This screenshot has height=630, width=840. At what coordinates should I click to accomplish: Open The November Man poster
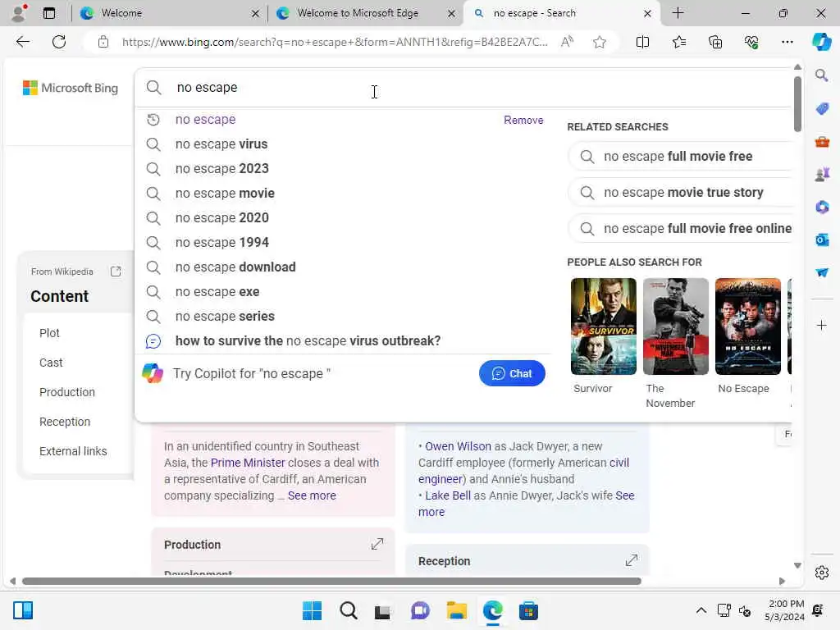(676, 326)
